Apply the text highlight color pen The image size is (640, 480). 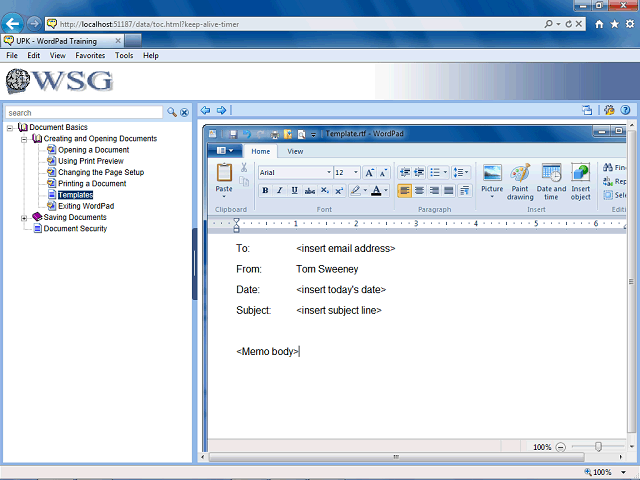[x=356, y=191]
